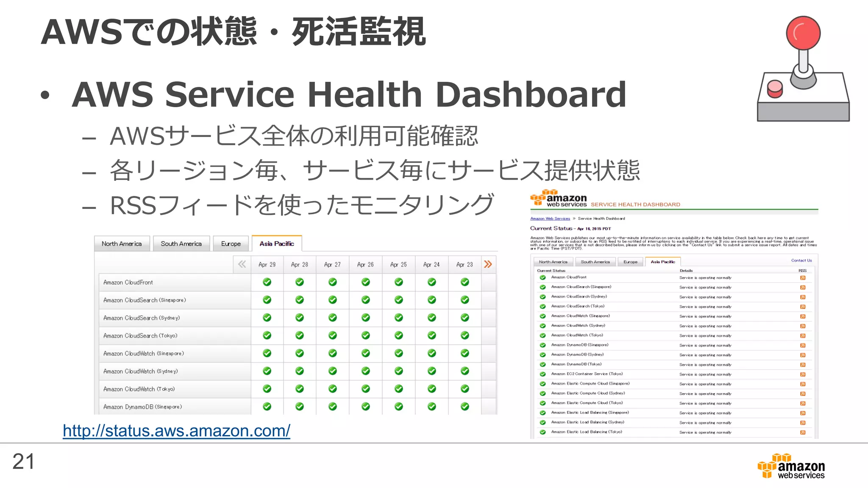
Task: Click Amazon Elastic Load Balancing (Singapore) in dashboard
Action: click(590, 413)
